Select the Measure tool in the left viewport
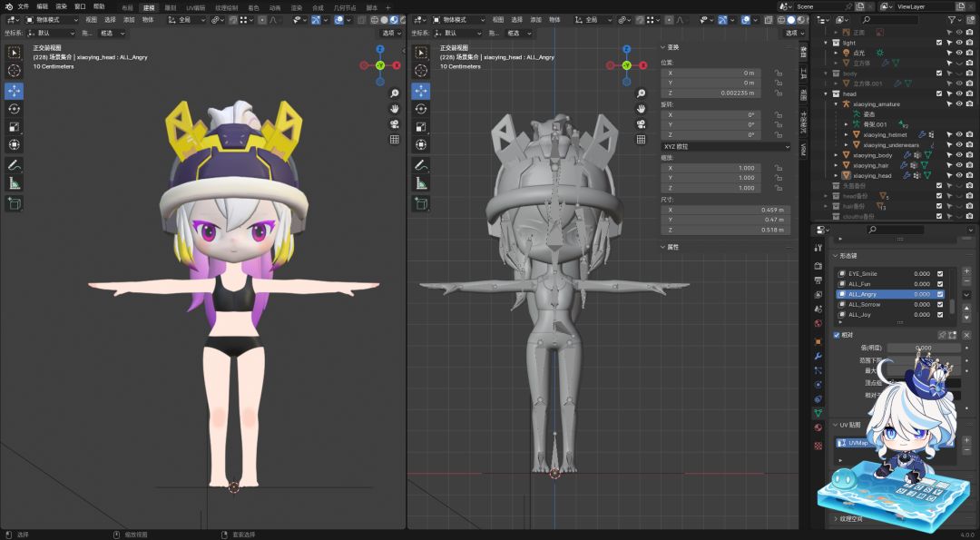 pyautogui.click(x=14, y=183)
